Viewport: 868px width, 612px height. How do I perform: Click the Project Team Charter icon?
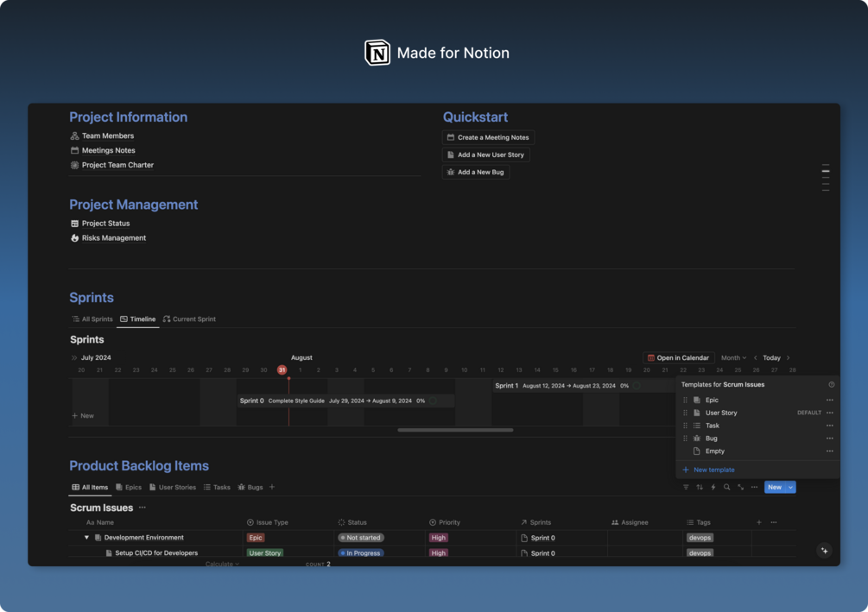click(75, 165)
